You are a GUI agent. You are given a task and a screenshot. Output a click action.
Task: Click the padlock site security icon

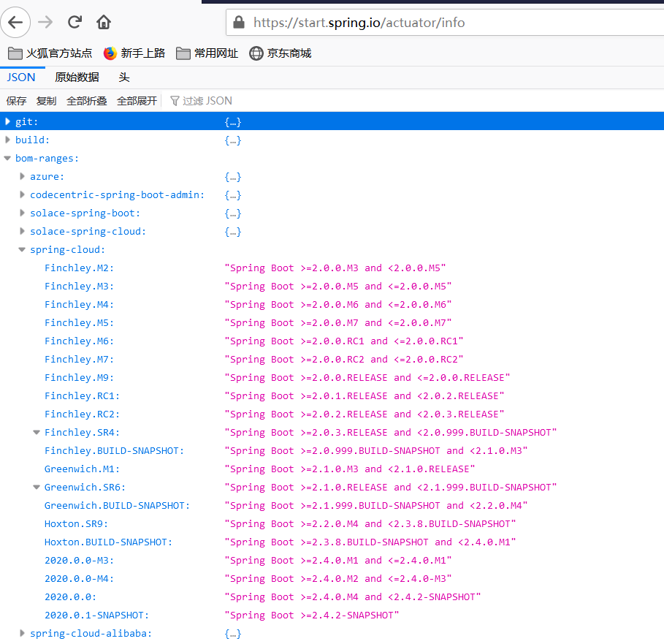pyautogui.click(x=238, y=23)
